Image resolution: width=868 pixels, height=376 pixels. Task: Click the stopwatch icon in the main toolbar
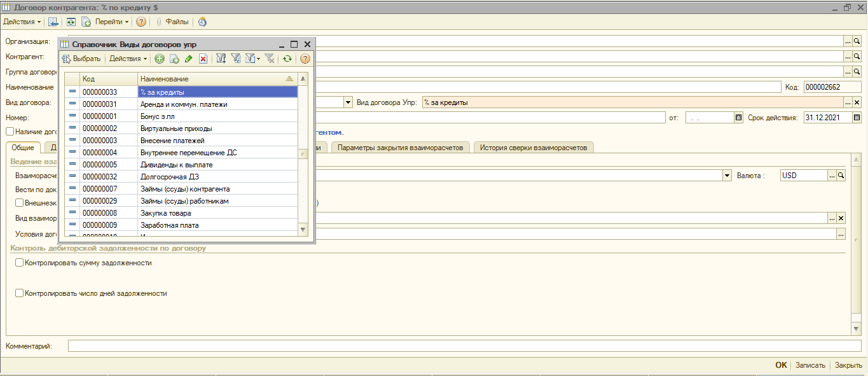click(202, 22)
